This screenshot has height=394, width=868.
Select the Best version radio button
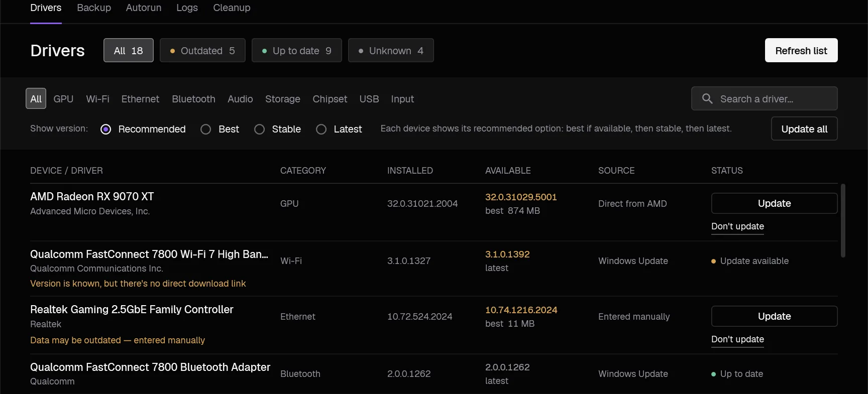coord(206,129)
